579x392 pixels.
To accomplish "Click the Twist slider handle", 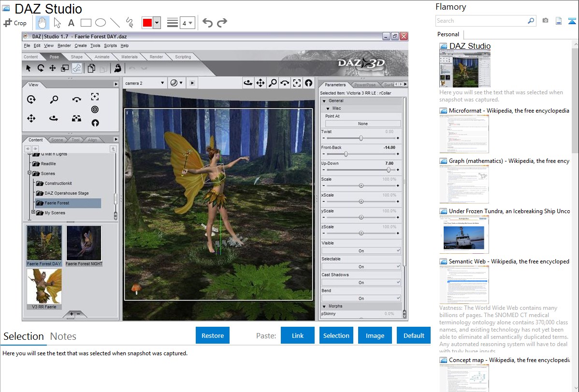I will coord(361,138).
